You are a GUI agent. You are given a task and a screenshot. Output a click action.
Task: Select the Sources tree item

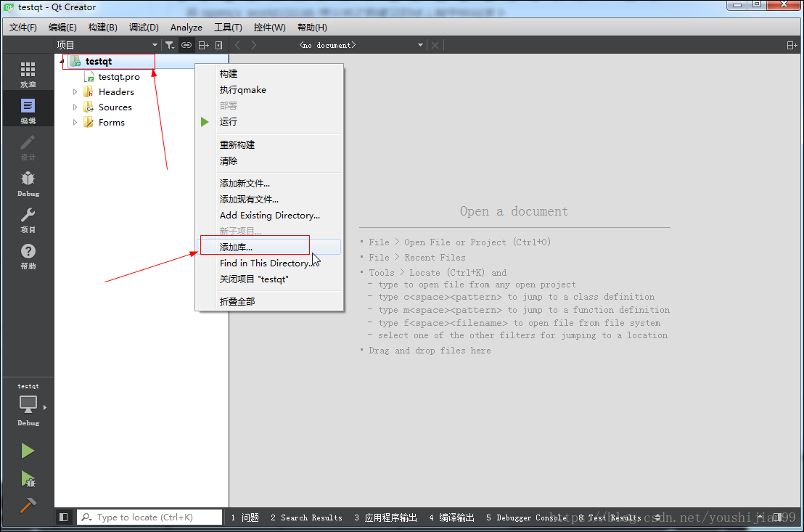click(115, 107)
